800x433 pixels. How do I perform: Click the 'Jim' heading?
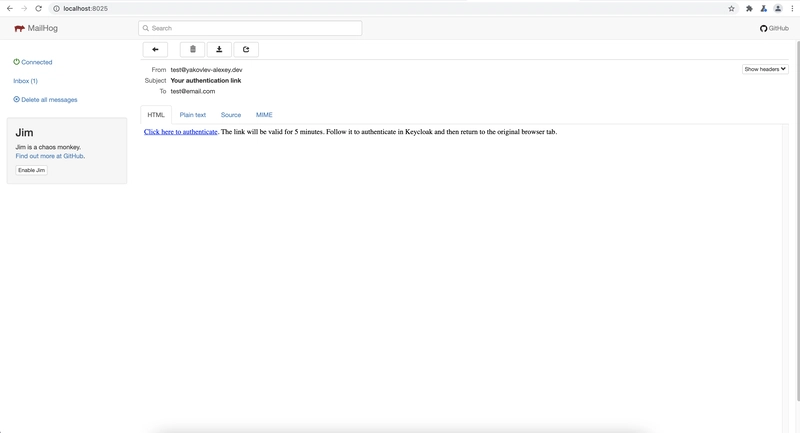[x=24, y=133]
